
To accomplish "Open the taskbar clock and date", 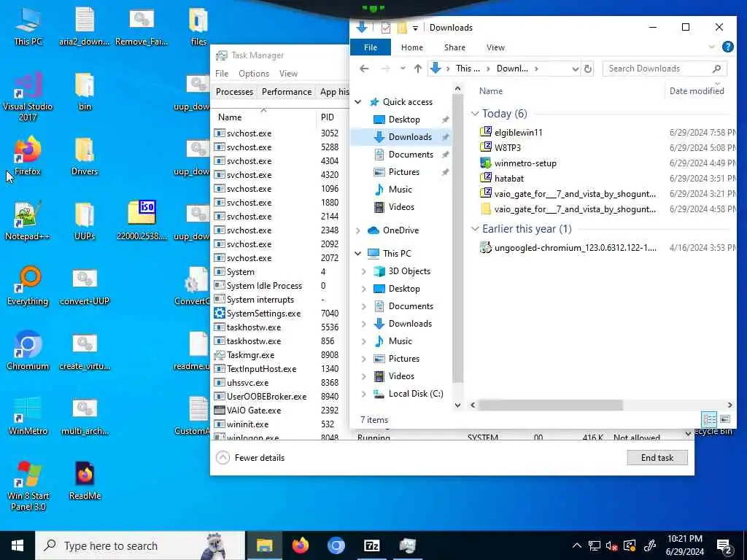I will [x=684, y=545].
